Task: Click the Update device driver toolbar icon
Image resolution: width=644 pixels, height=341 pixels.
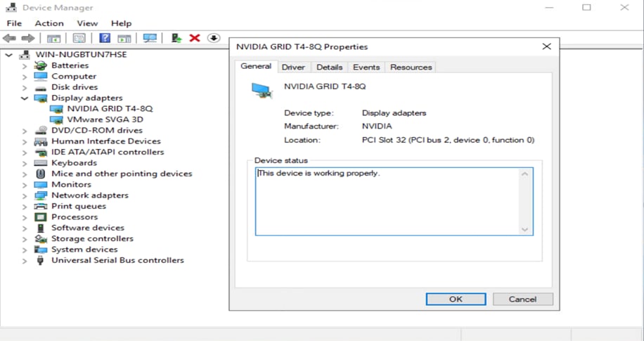Action: click(x=176, y=38)
